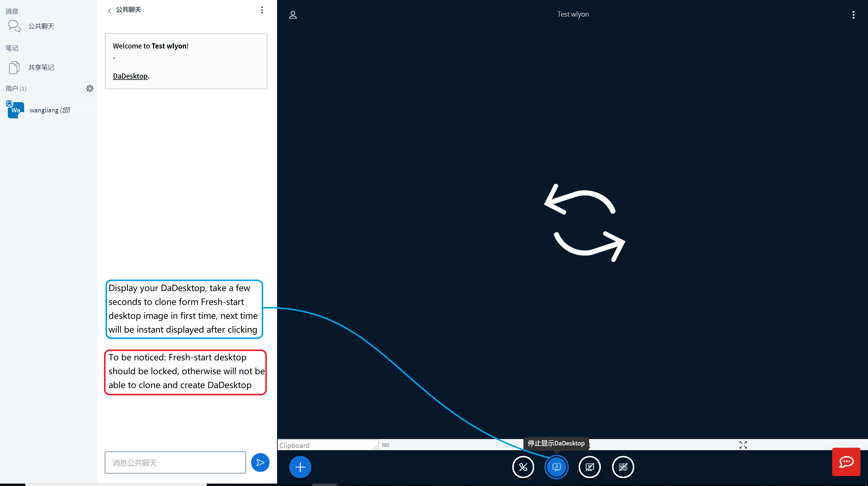Click the blue plus actions button
Image resolution: width=868 pixels, height=486 pixels.
pyautogui.click(x=300, y=467)
